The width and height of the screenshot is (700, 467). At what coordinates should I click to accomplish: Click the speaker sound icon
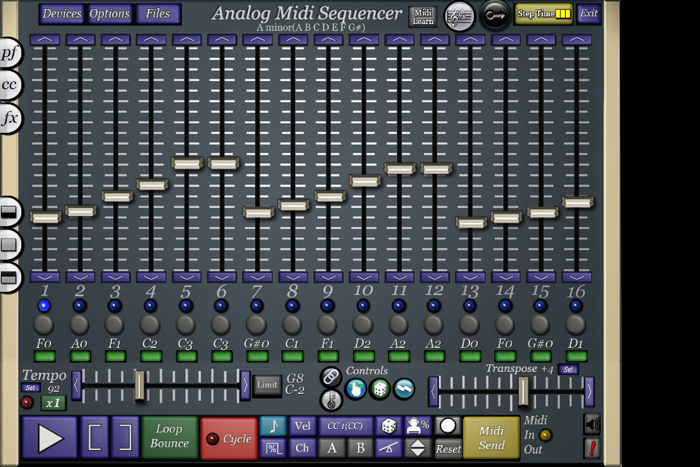point(592,424)
